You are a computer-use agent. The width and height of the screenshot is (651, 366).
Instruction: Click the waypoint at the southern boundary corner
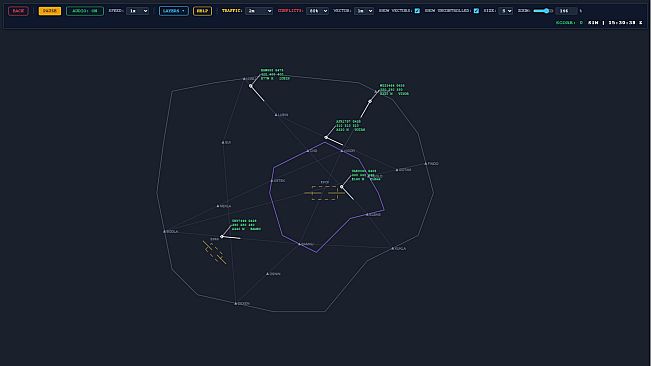click(x=235, y=303)
